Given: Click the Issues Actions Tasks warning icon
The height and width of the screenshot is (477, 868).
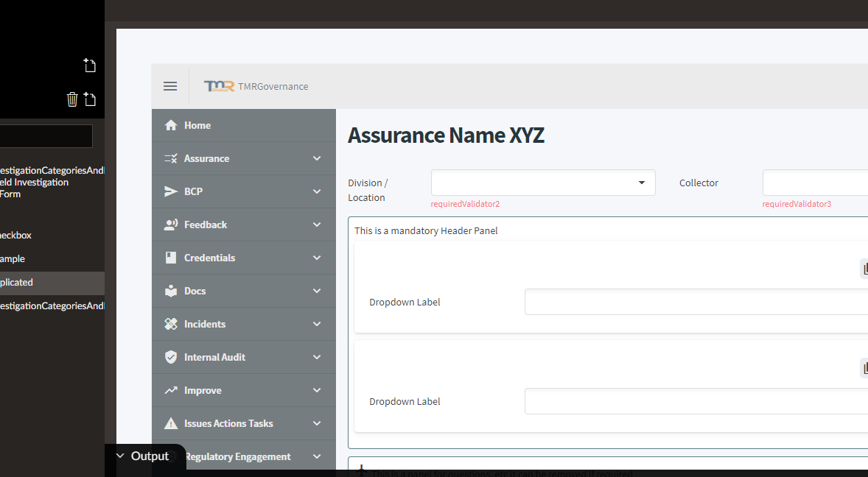Looking at the screenshot, I should pyautogui.click(x=171, y=423).
